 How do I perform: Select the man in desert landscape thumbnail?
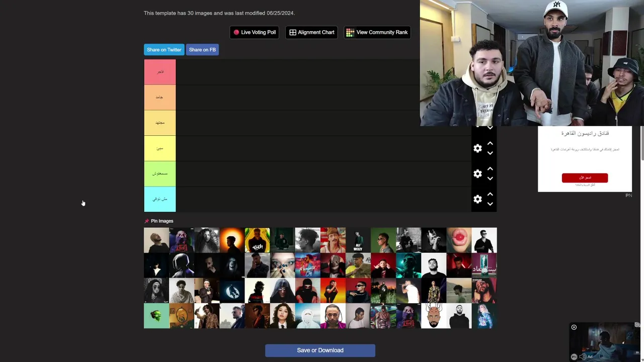459,291
